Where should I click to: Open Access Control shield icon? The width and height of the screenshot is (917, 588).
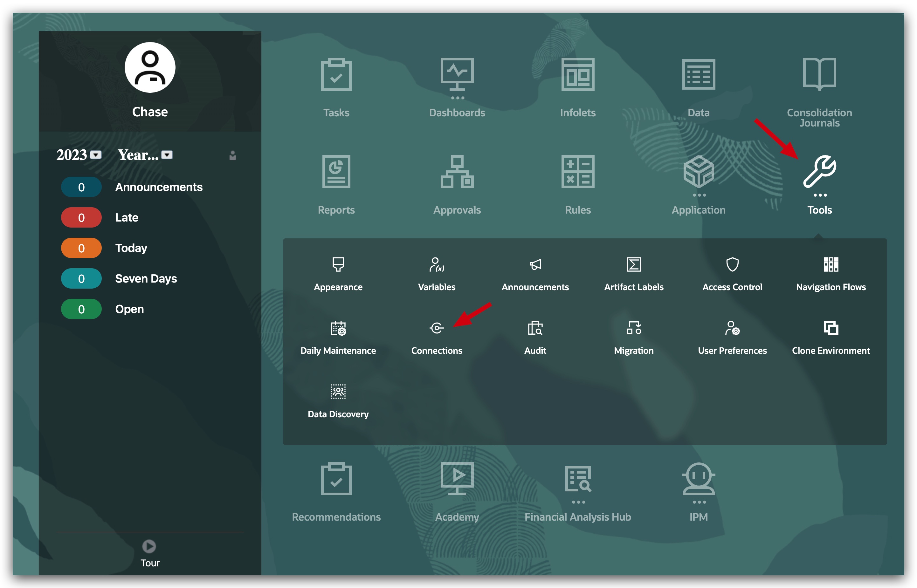coord(732,264)
